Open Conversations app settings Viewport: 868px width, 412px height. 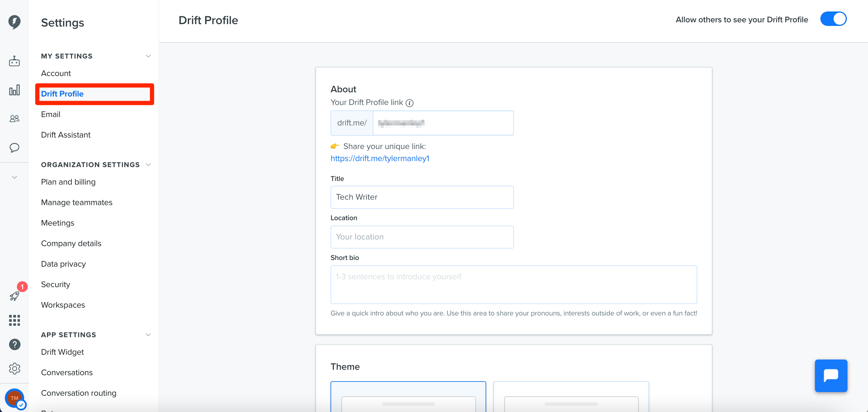click(x=67, y=372)
